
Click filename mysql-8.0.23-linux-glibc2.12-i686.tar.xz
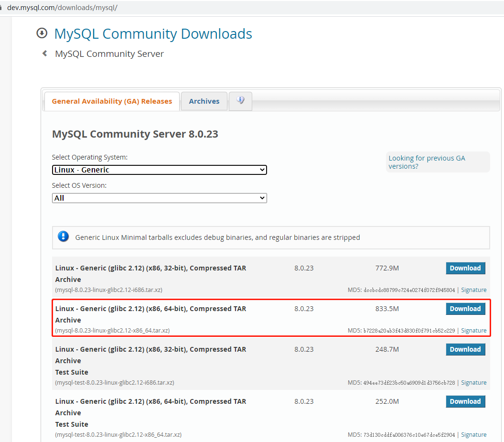(x=108, y=290)
